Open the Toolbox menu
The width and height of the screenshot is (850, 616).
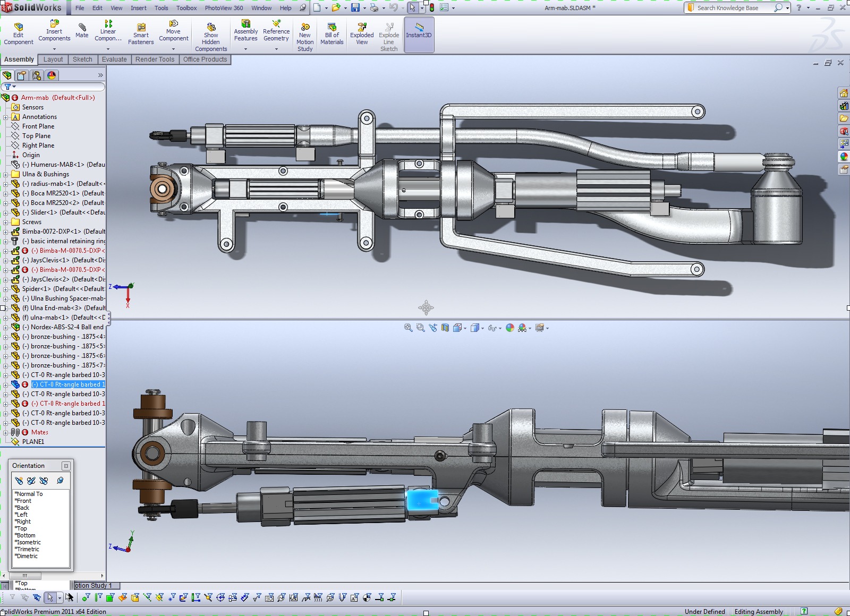point(186,8)
